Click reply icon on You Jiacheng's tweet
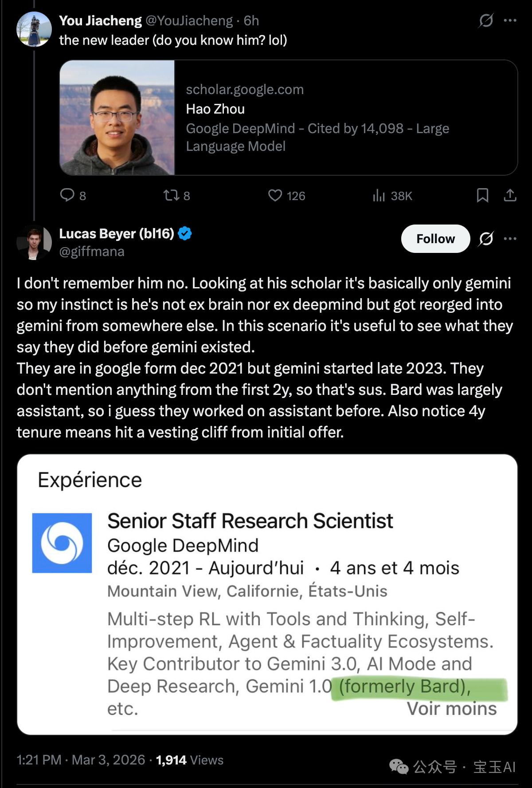The height and width of the screenshot is (788, 532). pyautogui.click(x=67, y=195)
